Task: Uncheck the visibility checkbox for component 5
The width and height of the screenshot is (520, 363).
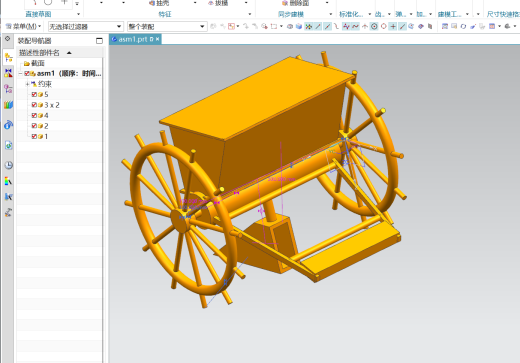Action: (34, 94)
